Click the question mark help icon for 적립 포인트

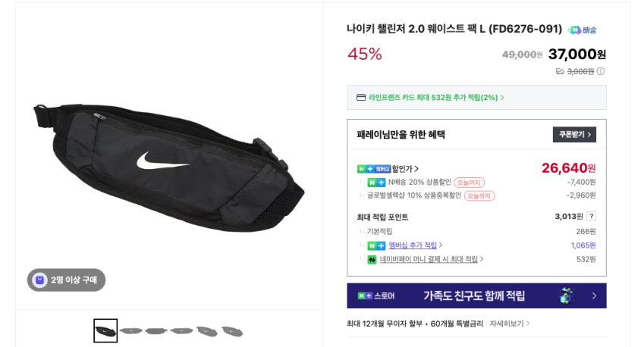pyautogui.click(x=591, y=217)
